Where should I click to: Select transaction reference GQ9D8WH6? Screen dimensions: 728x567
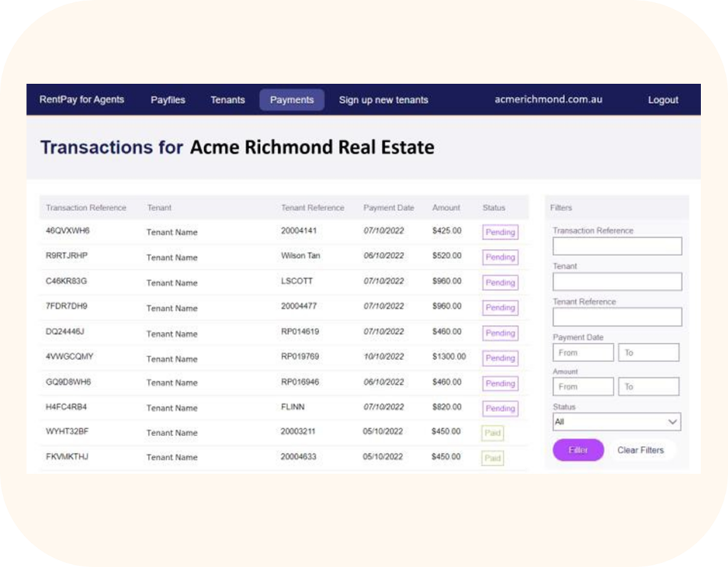(68, 382)
